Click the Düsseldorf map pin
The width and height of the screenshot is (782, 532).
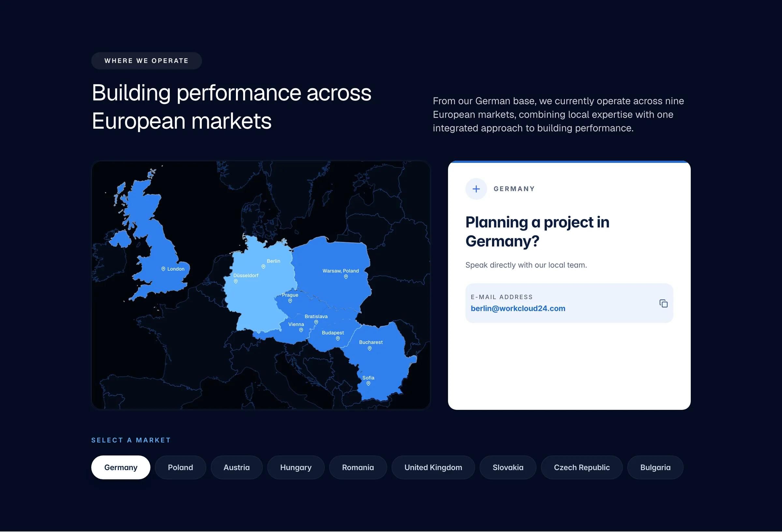236,281
